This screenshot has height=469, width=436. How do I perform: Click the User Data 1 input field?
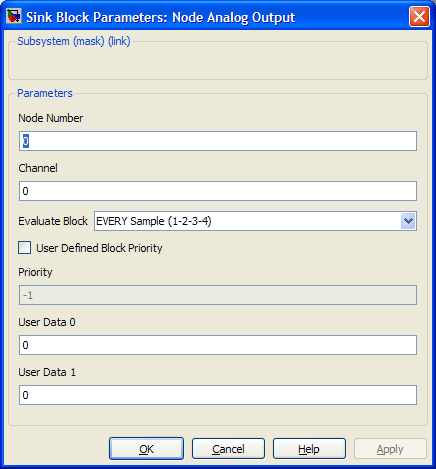[x=218, y=395]
